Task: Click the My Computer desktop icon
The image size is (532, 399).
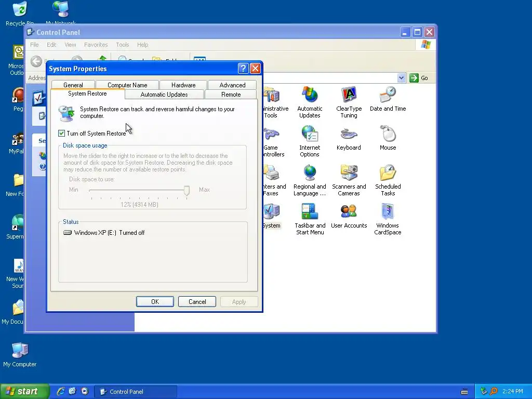Action: (x=20, y=354)
